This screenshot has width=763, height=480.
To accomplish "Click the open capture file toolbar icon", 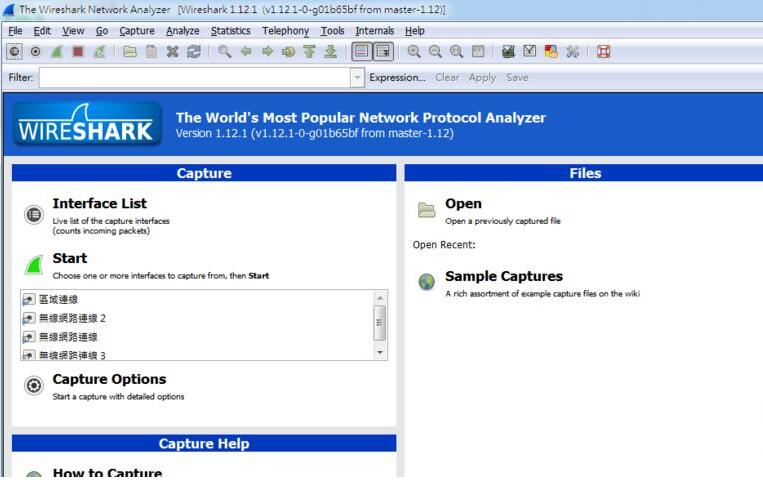I will (x=130, y=52).
